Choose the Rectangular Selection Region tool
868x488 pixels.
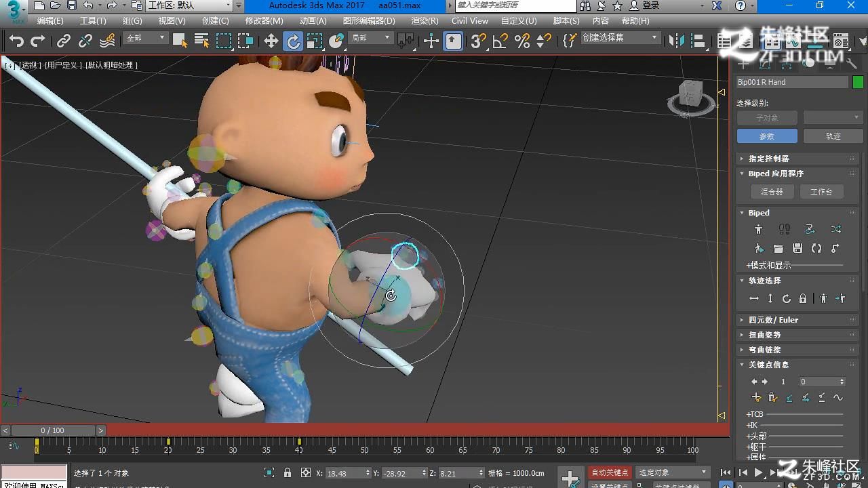pos(224,41)
